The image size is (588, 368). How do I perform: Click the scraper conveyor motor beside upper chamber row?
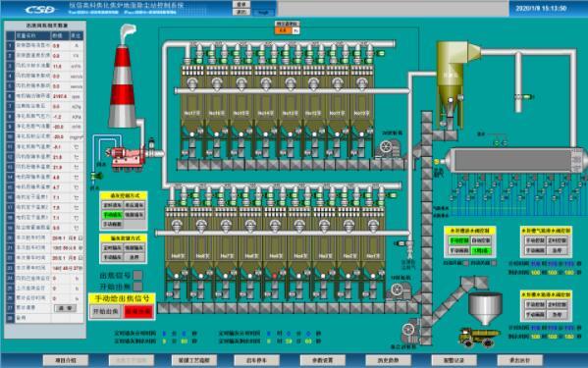click(386, 147)
